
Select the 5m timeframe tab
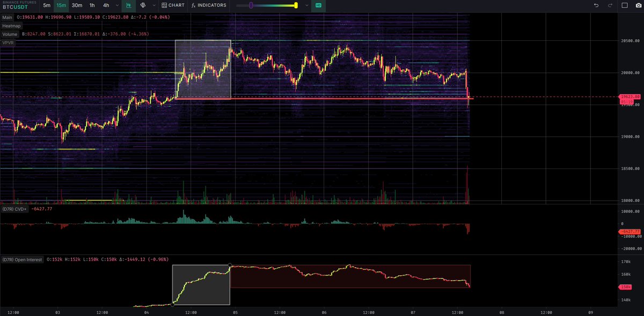point(47,5)
